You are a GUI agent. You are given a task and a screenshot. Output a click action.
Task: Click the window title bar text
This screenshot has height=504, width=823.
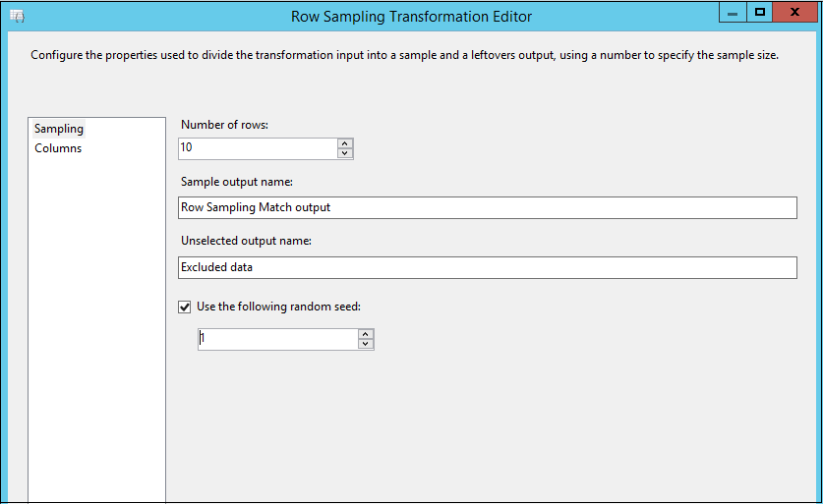(411, 17)
